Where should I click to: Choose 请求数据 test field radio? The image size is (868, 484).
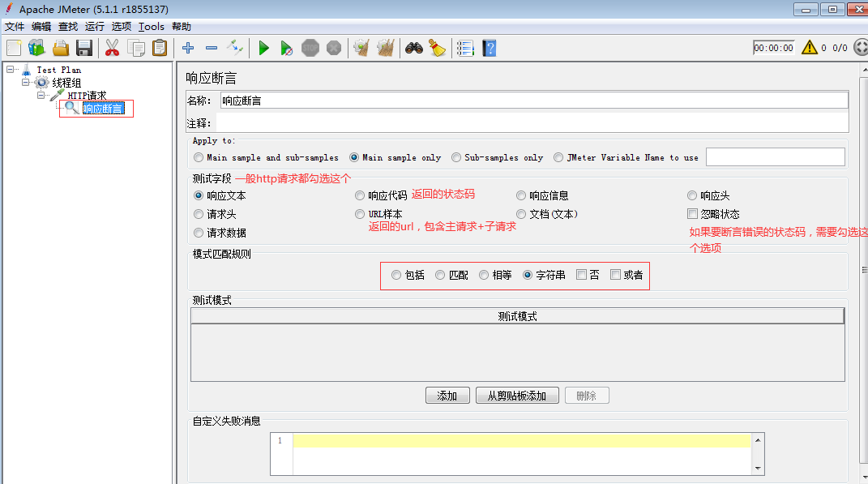[x=199, y=233]
